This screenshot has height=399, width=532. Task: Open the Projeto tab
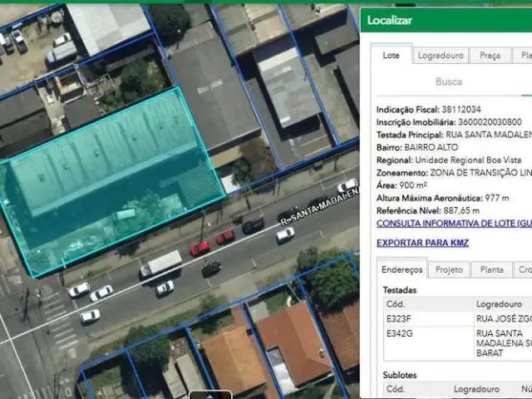tap(449, 270)
